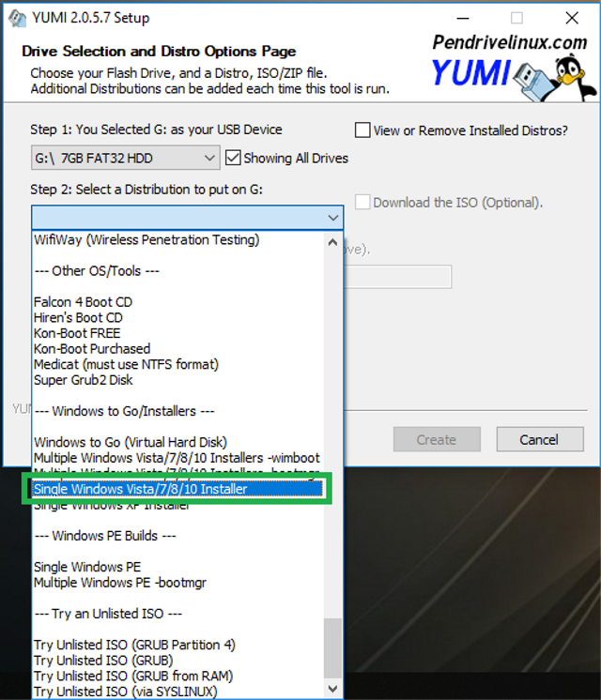The height and width of the screenshot is (700, 601).
Task: Click the --- Other OS/Tools --- header
Action: point(97,271)
